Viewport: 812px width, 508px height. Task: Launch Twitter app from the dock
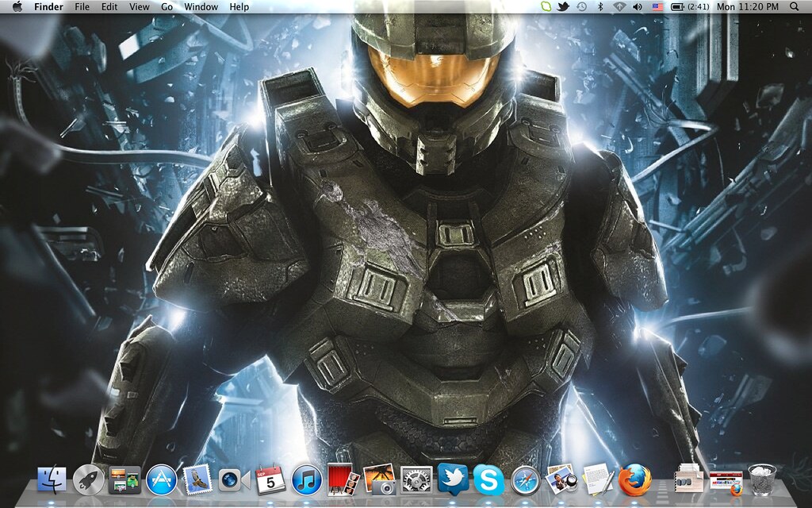453,479
